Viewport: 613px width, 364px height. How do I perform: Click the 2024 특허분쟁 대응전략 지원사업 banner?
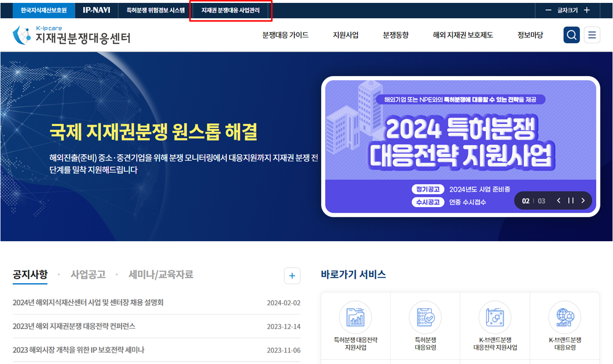(x=461, y=146)
